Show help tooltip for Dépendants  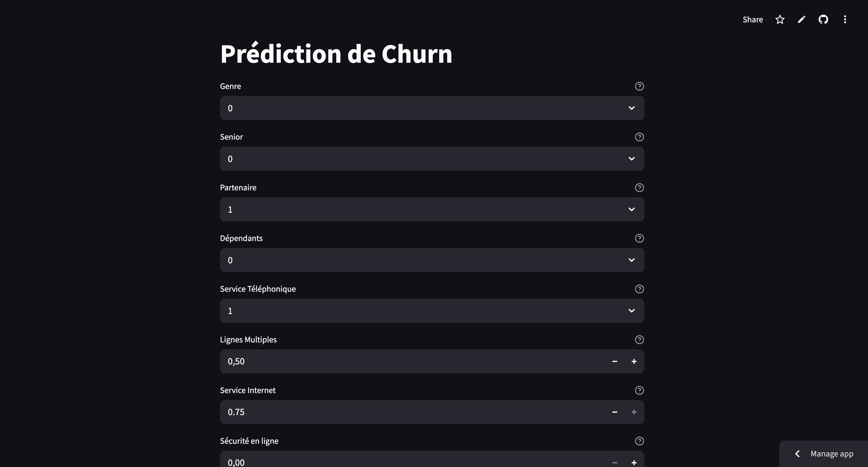tap(639, 238)
